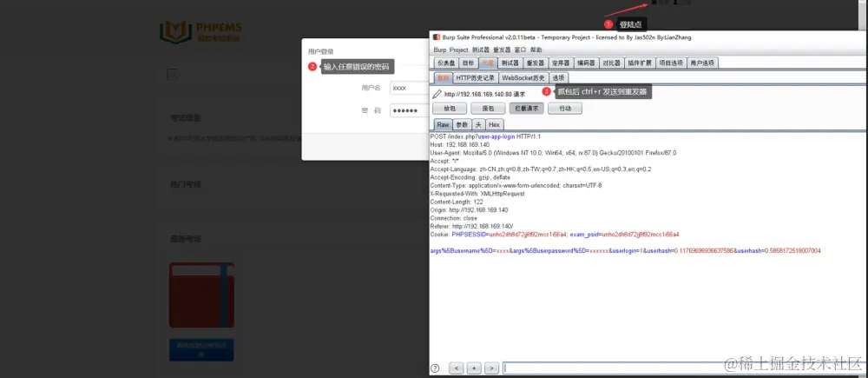This screenshot has height=378, width=868.
Task: Switch to the 项目选项 tab
Action: point(671,63)
